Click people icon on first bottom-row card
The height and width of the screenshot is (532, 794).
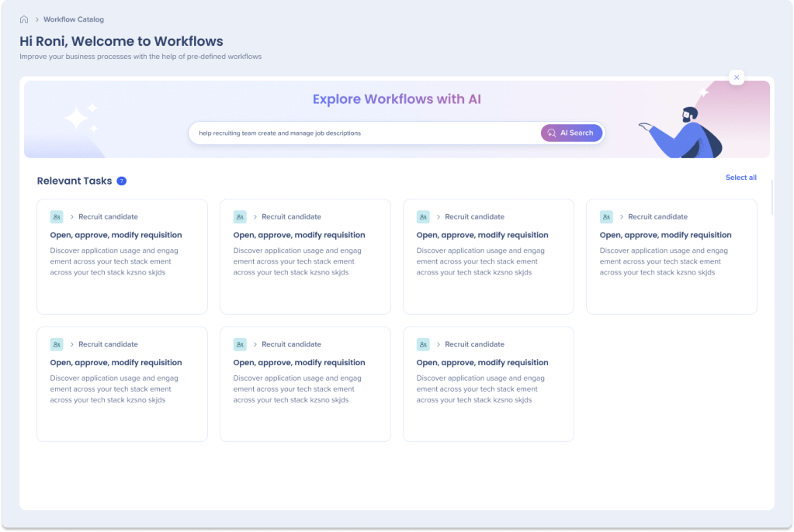[57, 344]
